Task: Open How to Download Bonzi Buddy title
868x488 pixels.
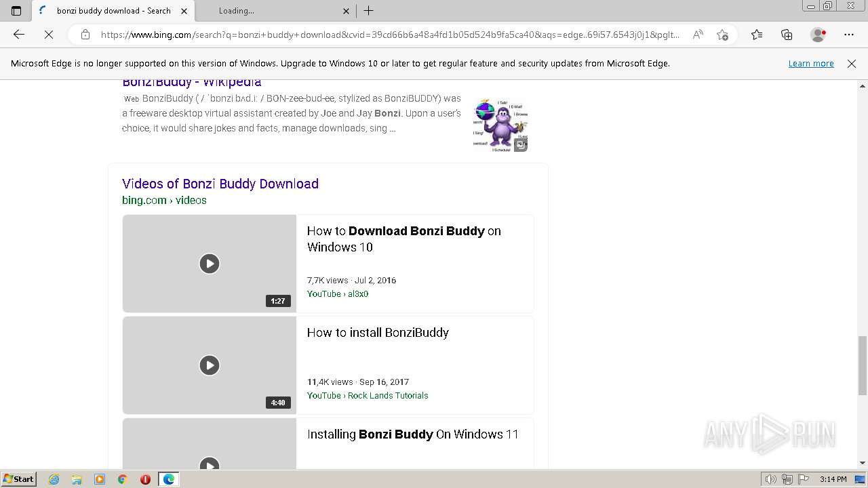Action: pyautogui.click(x=404, y=239)
